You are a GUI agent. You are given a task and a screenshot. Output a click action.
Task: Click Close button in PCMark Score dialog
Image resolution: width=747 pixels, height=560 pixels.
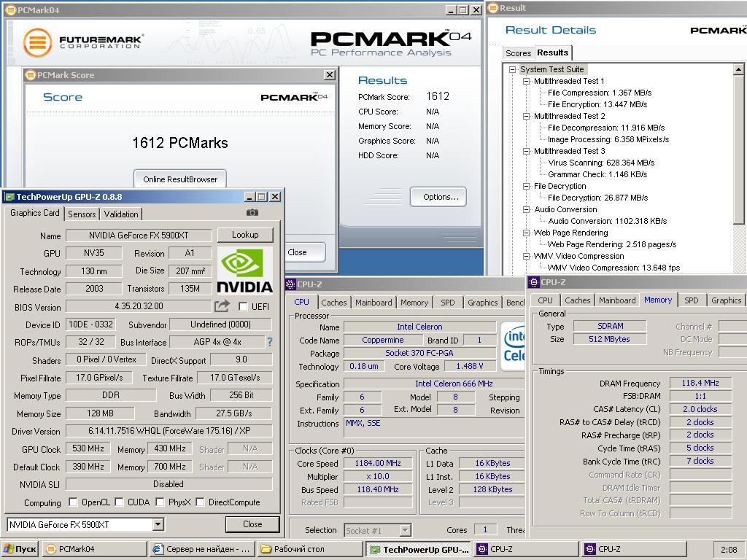(305, 252)
